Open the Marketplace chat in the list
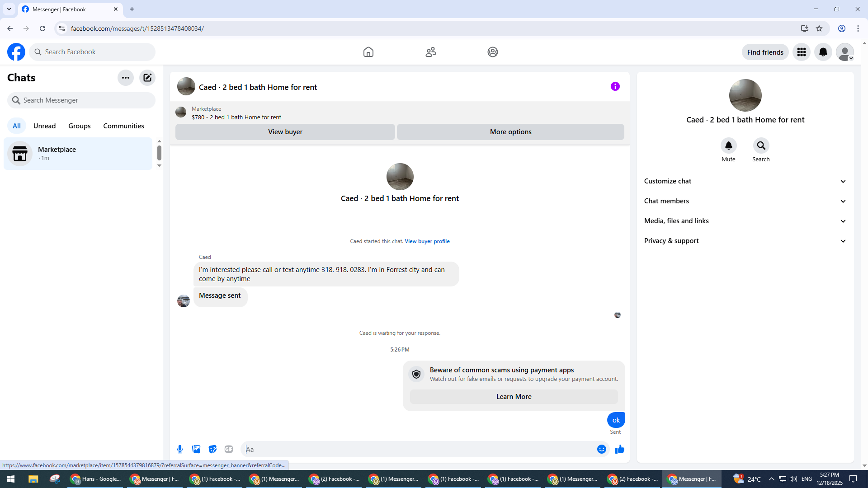This screenshot has height=488, width=868. point(78,154)
